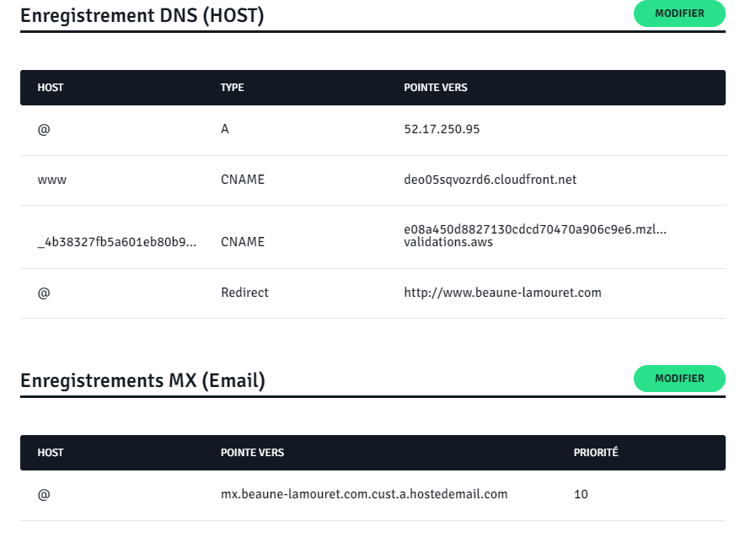The height and width of the screenshot is (543, 756).
Task: Click the TYPE column header
Action: pyautogui.click(x=232, y=88)
